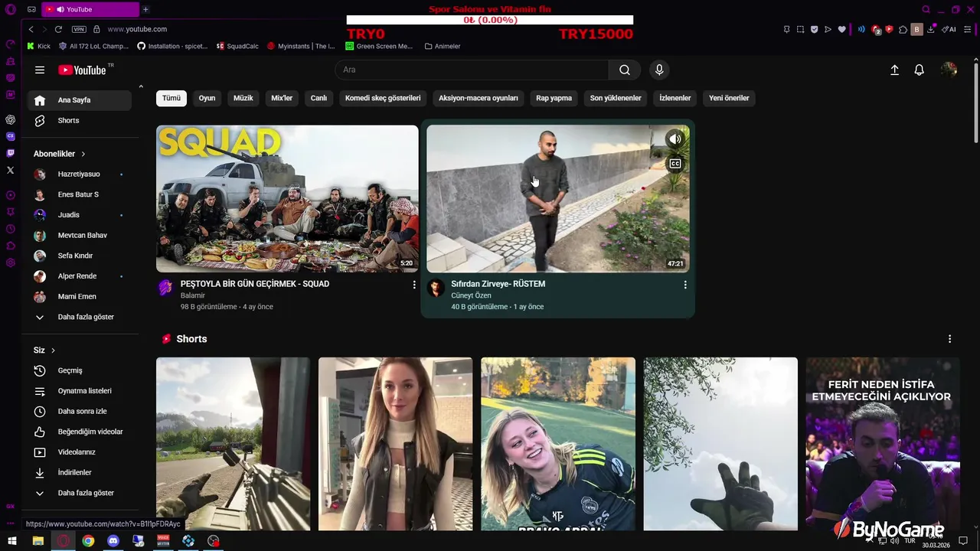Screen dimensions: 980x551
Task: Open the Abonelikler section
Action: click(60, 154)
